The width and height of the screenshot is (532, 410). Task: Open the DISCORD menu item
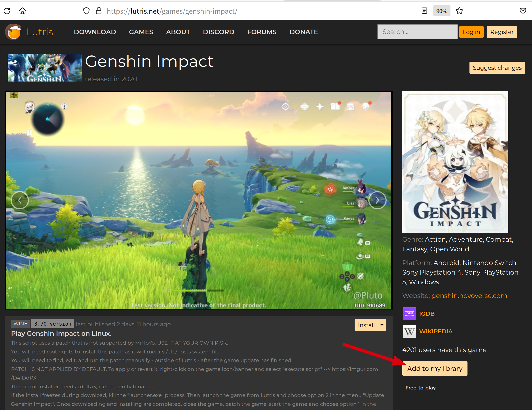[218, 32]
